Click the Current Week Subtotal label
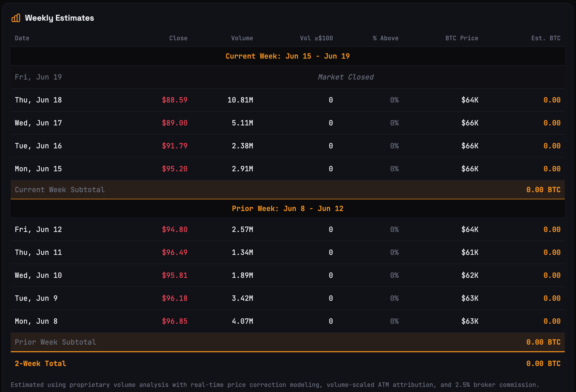Viewport: 576px width, 392px height. [x=60, y=190]
